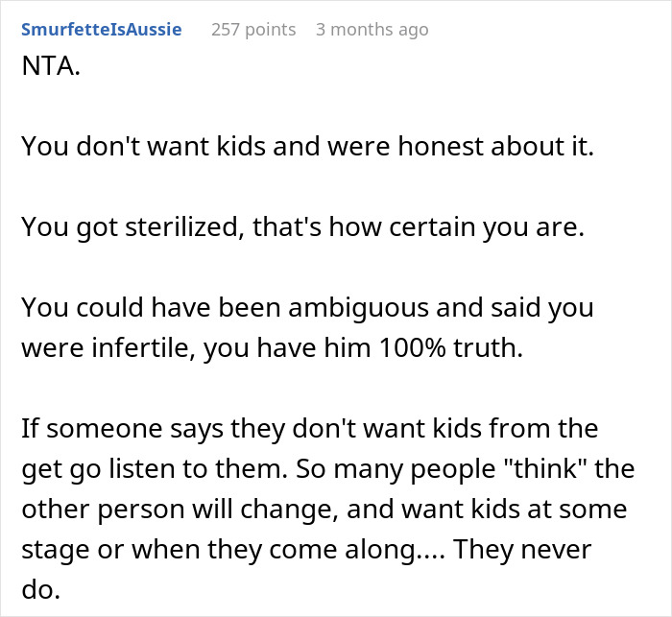The width and height of the screenshot is (672, 617).
Task: Click the line starting If someone says
Action: 309,429
